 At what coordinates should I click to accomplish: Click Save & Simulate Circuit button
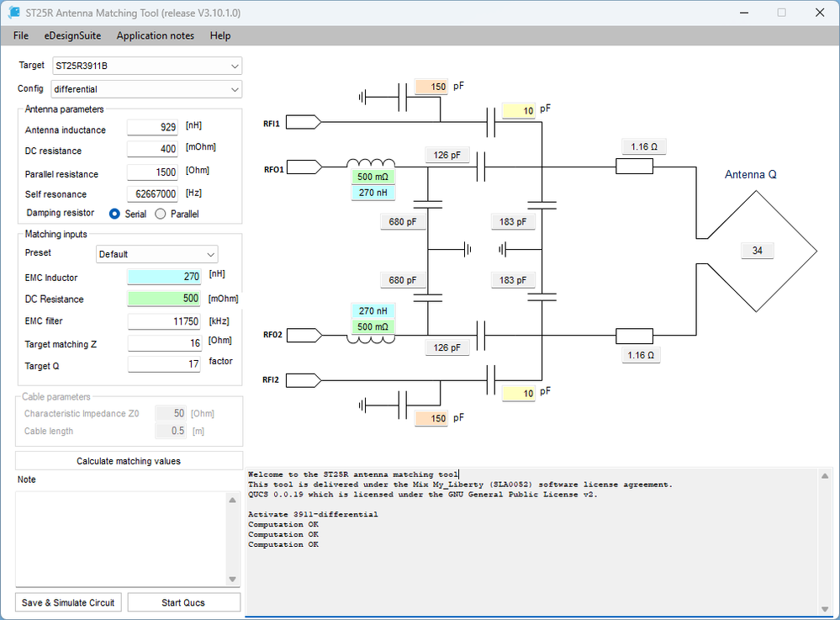(x=68, y=602)
